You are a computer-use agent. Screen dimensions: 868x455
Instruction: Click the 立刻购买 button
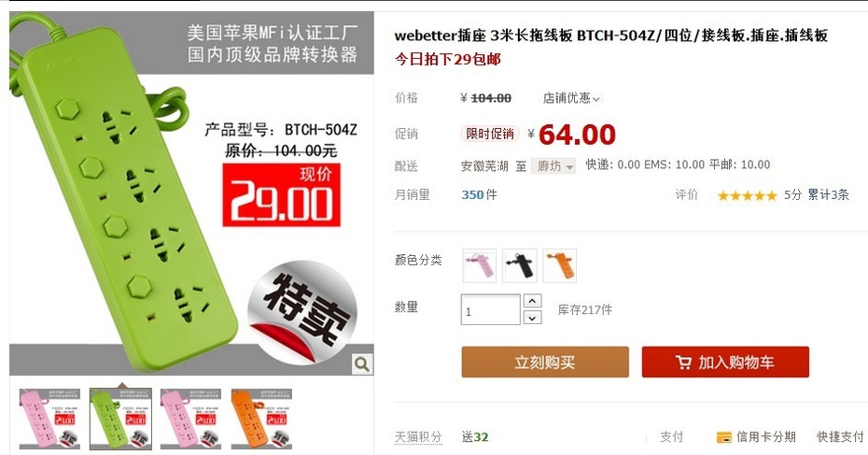(545, 363)
